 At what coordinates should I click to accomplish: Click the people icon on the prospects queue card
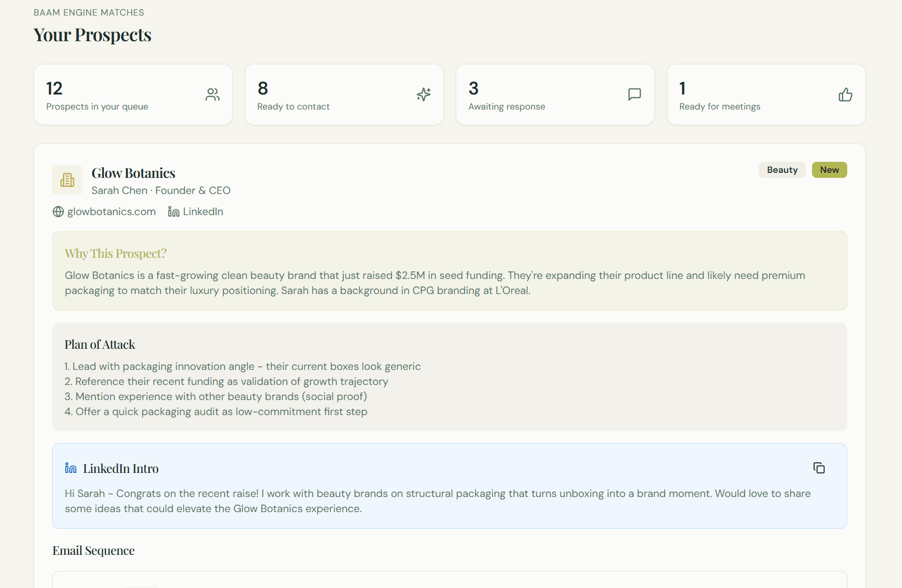tap(213, 94)
